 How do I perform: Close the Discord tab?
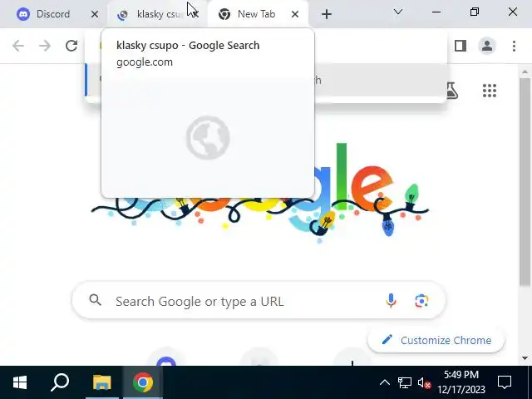coord(95,14)
